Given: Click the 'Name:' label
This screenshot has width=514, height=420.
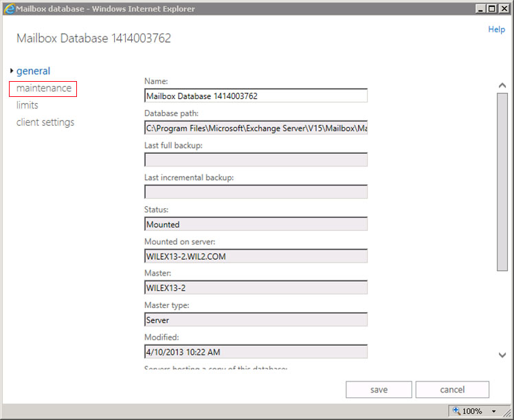Looking at the screenshot, I should (156, 81).
